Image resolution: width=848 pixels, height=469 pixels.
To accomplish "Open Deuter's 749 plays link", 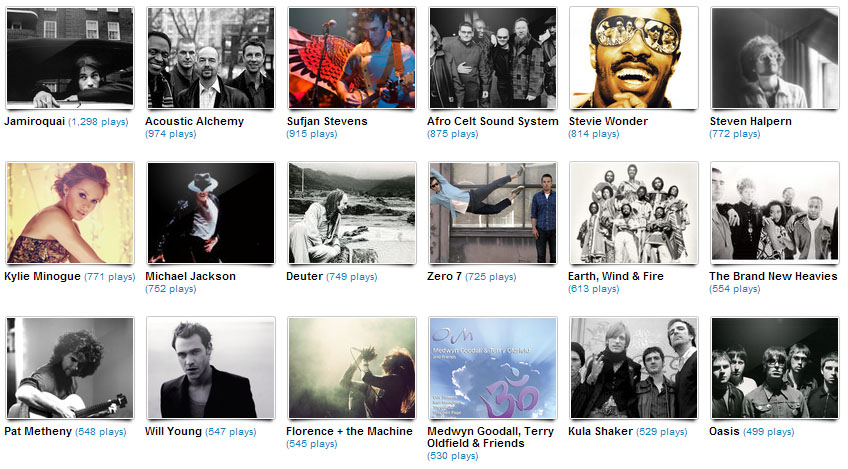I will tap(352, 276).
